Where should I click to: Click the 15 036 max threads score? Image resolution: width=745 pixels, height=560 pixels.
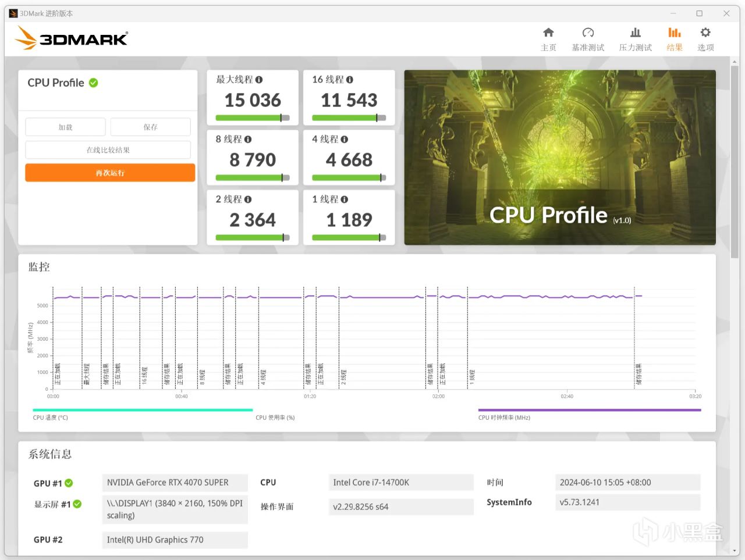tap(253, 101)
